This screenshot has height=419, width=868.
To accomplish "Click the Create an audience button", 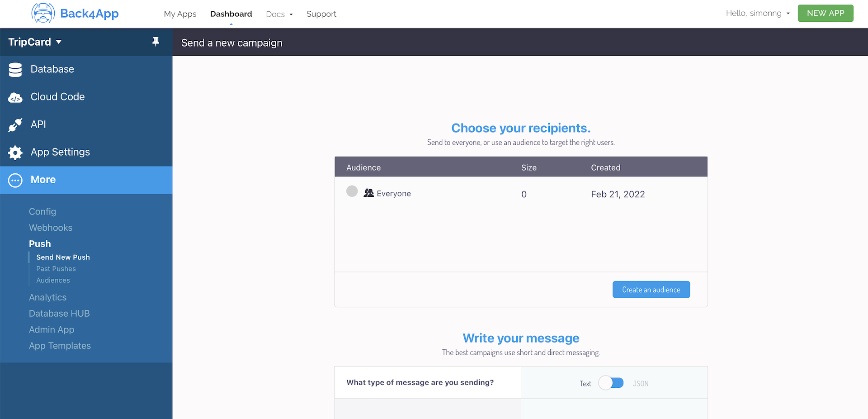I will (651, 290).
